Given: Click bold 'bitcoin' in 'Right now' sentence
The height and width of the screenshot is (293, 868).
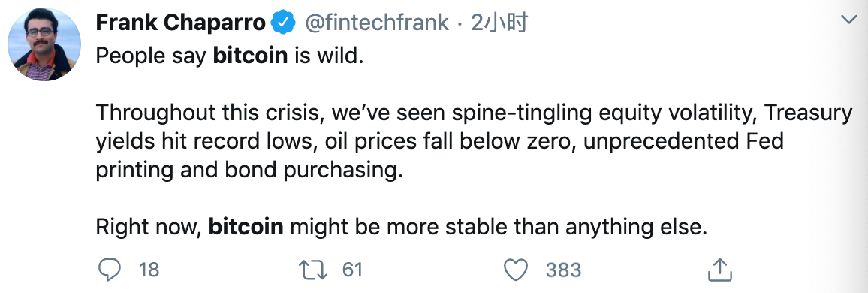Looking at the screenshot, I should tap(246, 227).
